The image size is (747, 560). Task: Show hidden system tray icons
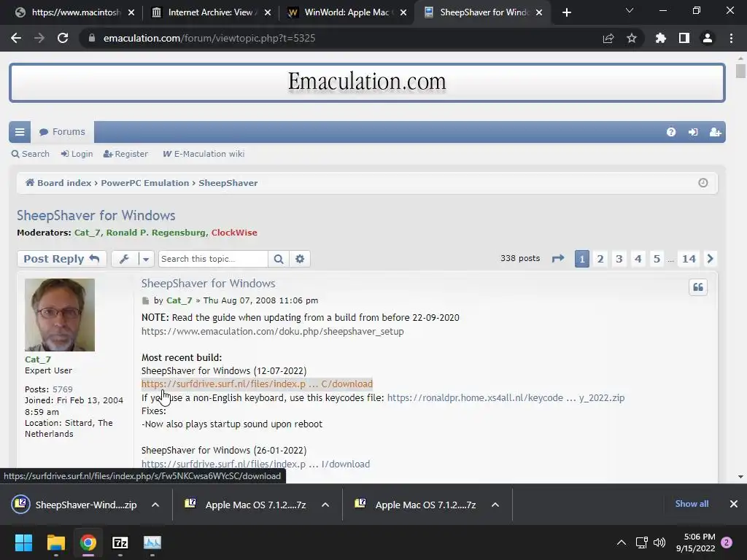coord(622,542)
